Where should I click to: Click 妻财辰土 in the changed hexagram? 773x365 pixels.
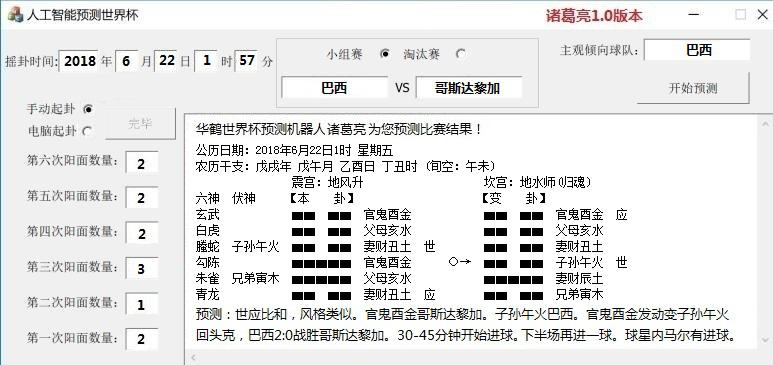pyautogui.click(x=579, y=278)
